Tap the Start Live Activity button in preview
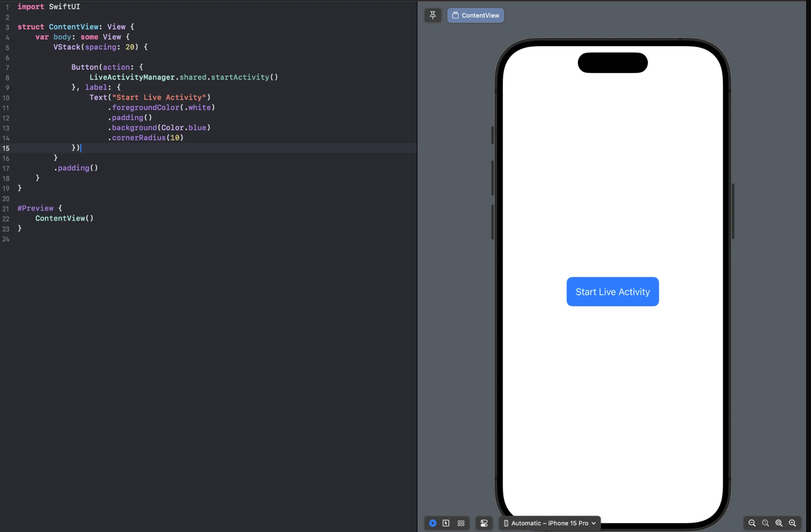The height and width of the screenshot is (532, 811). click(x=612, y=292)
